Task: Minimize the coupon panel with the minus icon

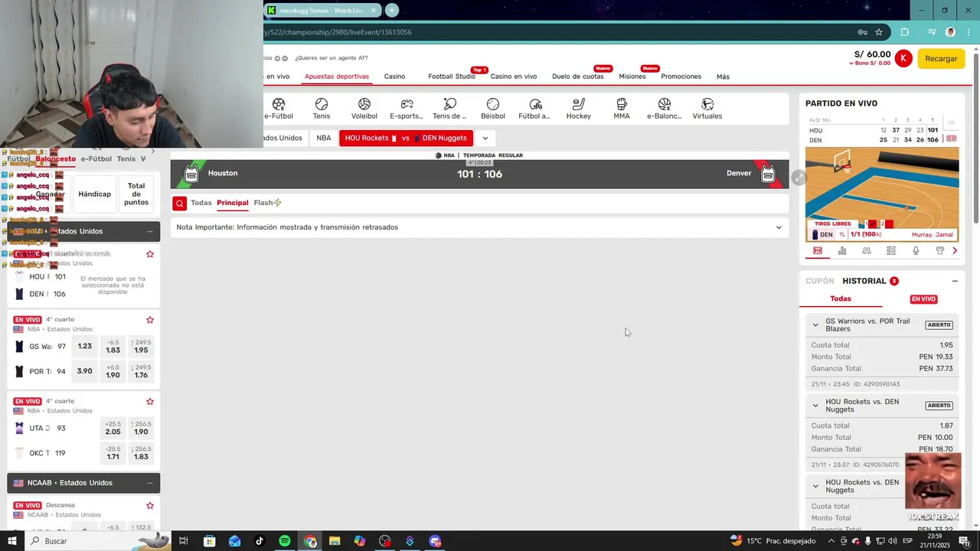Action: click(x=955, y=281)
